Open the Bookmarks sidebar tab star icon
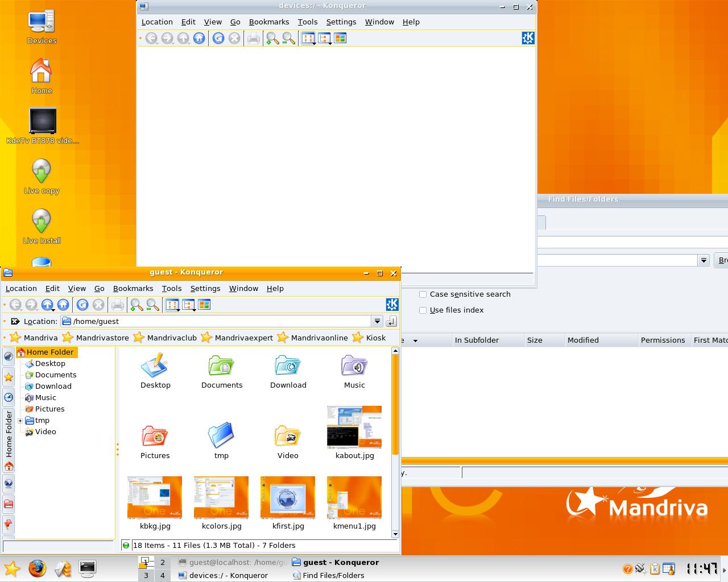The width and height of the screenshot is (728, 582). 9,377
